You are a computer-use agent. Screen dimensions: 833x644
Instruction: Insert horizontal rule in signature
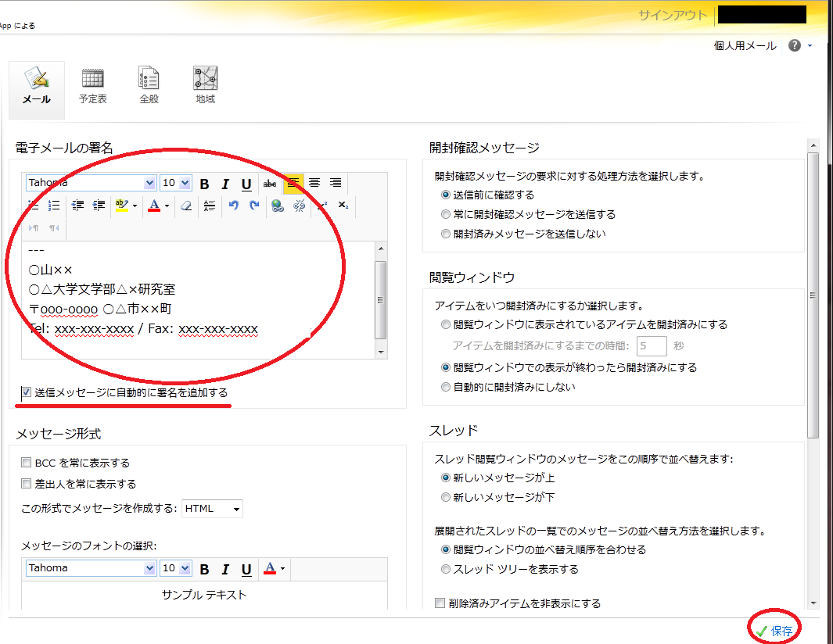[210, 206]
